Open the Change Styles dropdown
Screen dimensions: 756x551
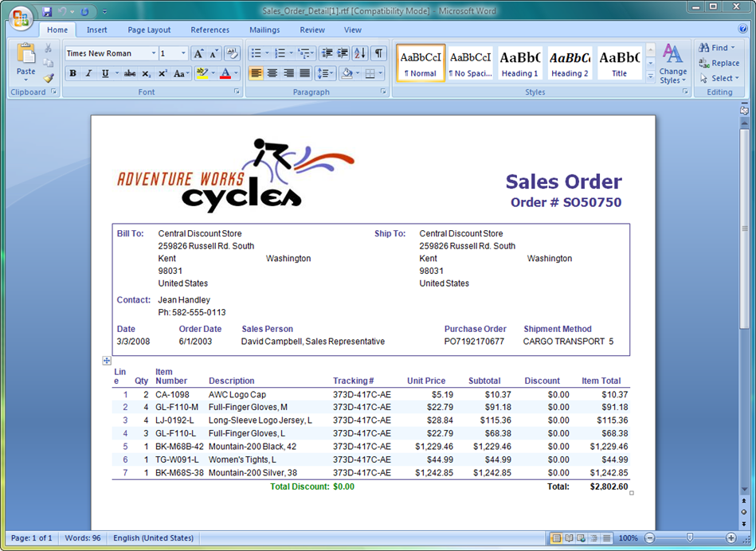(673, 64)
